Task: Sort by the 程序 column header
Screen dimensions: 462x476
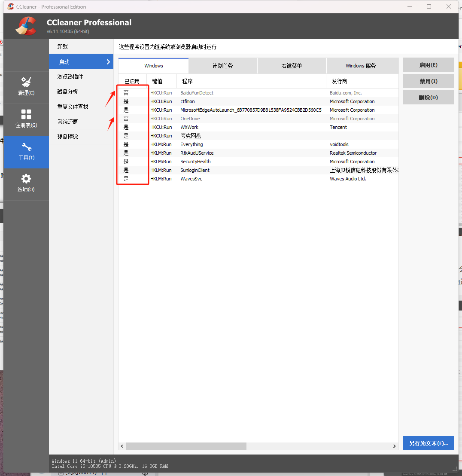Action: tap(251, 81)
